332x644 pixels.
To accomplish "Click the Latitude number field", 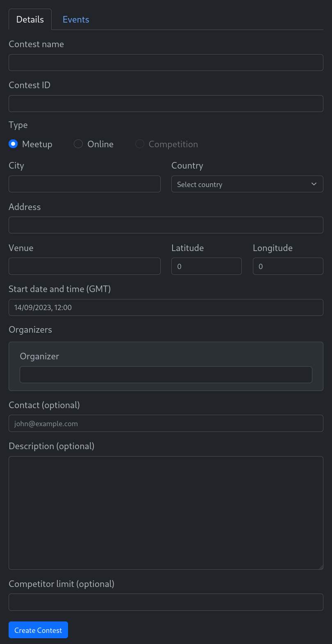I will click(206, 266).
